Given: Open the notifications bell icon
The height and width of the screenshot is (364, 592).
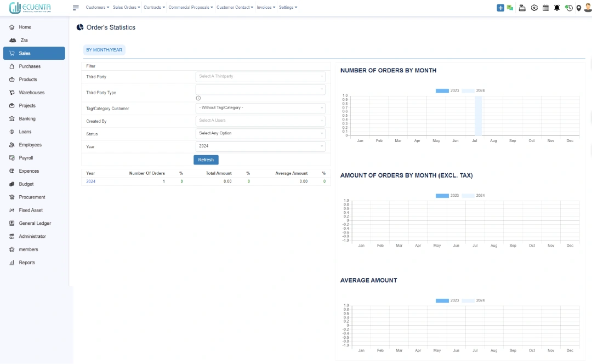Looking at the screenshot, I should 557,8.
